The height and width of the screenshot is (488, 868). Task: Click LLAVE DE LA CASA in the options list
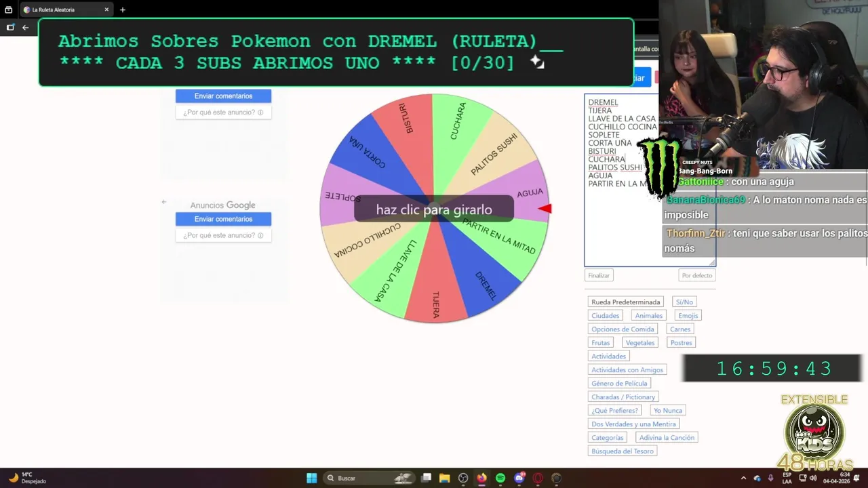622,119
